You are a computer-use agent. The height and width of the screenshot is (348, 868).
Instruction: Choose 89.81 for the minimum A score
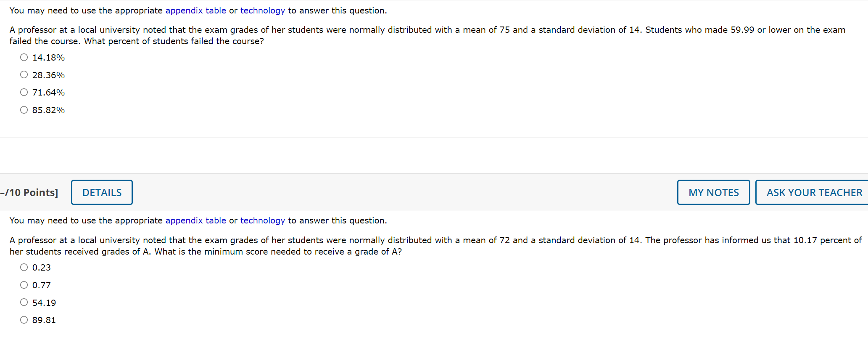click(x=24, y=319)
